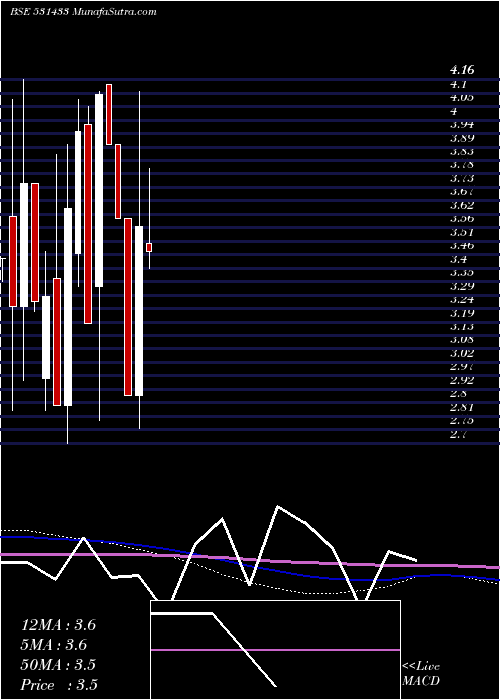Click the small red candlestick at chart's end
The image size is (500, 700).
pyautogui.click(x=149, y=247)
